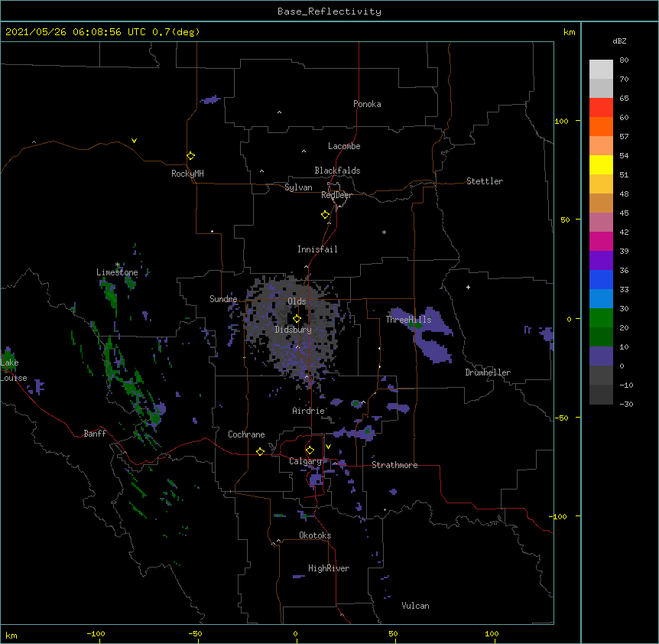Select the light gray 70-80 dBZ swatch

pyautogui.click(x=601, y=70)
